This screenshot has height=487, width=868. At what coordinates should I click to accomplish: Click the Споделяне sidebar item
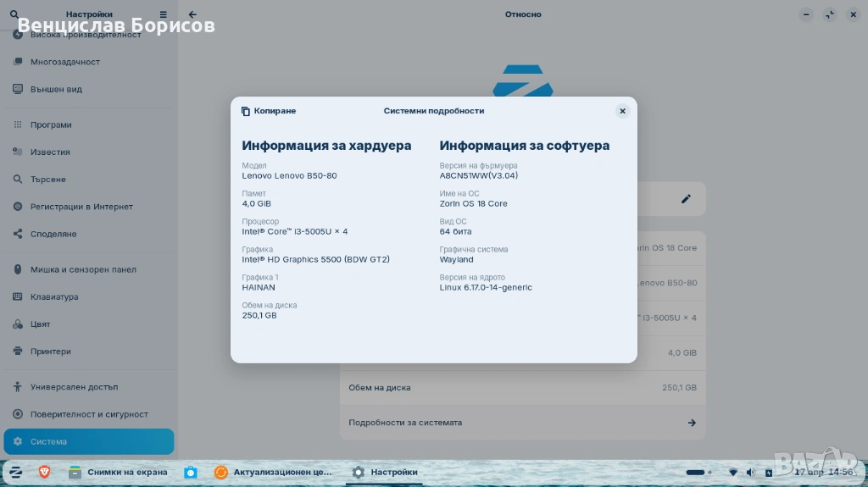pos(53,234)
